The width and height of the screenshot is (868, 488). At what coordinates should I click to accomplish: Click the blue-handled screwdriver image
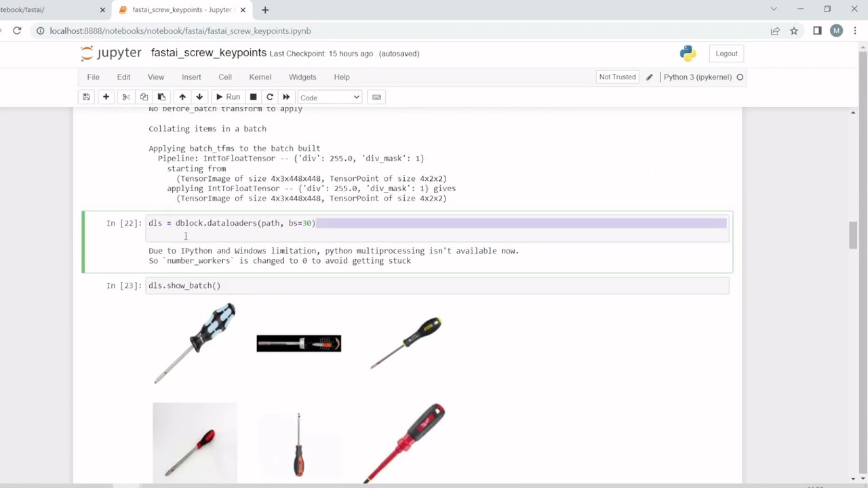[195, 343]
